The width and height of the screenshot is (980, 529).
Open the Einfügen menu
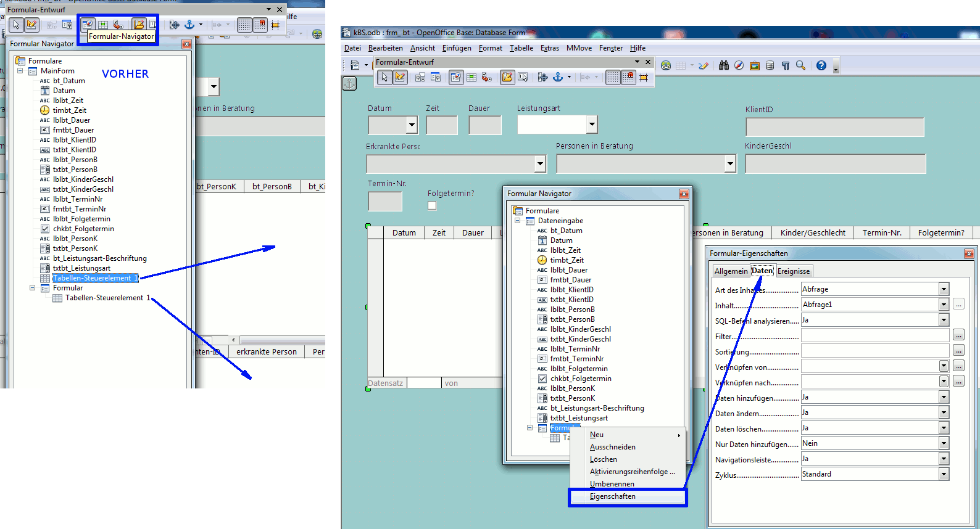456,48
